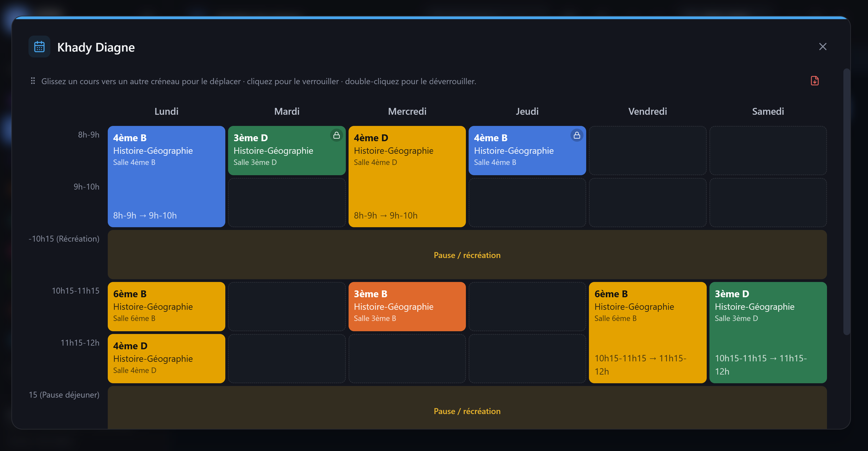Export the timetable with the red download icon

click(814, 81)
